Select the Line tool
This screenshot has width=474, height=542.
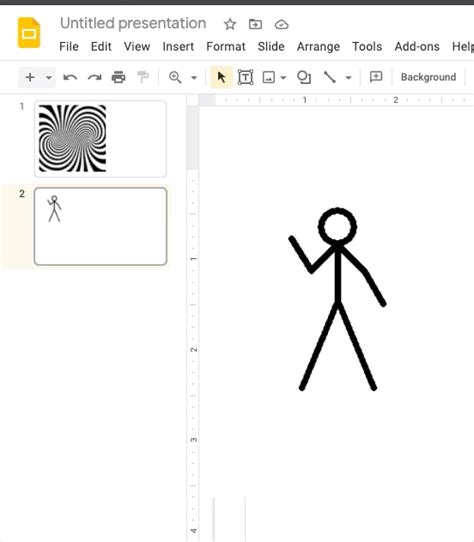click(x=329, y=77)
